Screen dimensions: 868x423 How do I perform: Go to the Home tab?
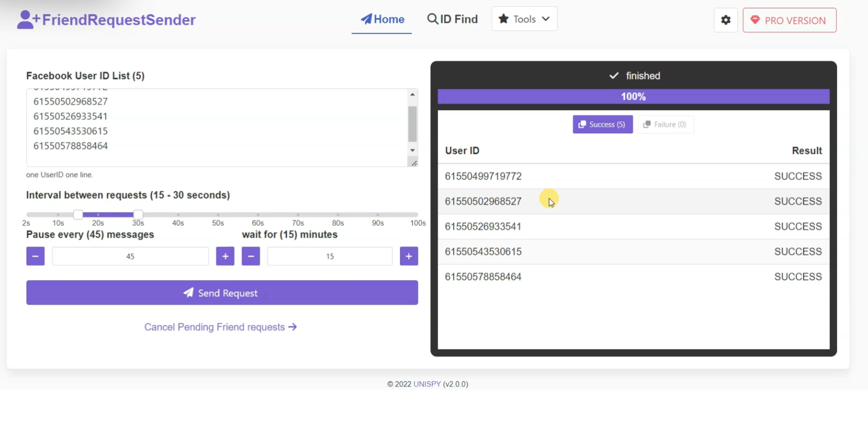tap(382, 20)
